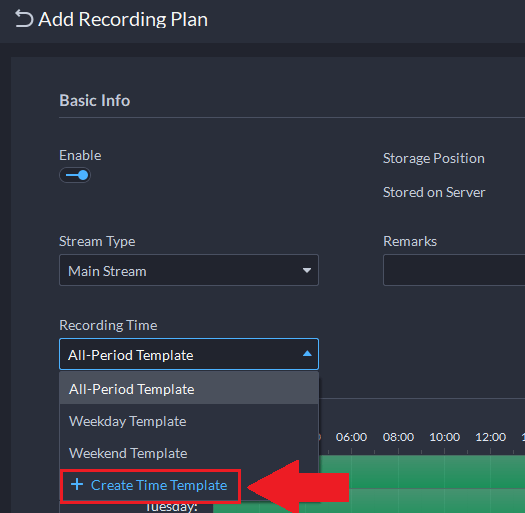
Task: Click the plus icon beside Create Time Template
Action: click(77, 484)
